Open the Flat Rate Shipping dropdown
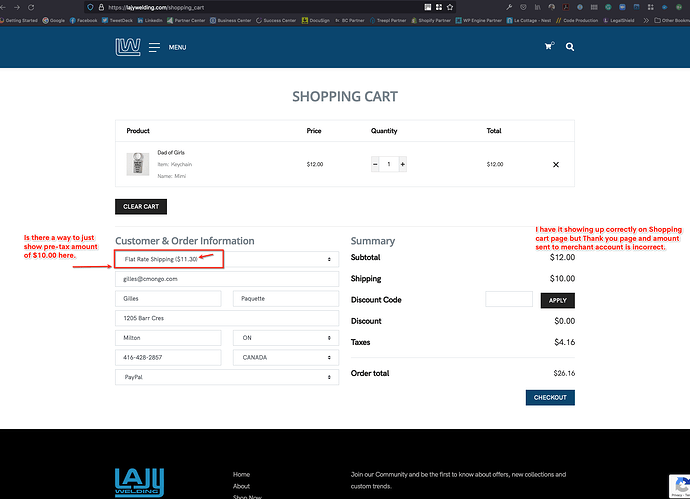The height and width of the screenshot is (499, 690). point(225,259)
